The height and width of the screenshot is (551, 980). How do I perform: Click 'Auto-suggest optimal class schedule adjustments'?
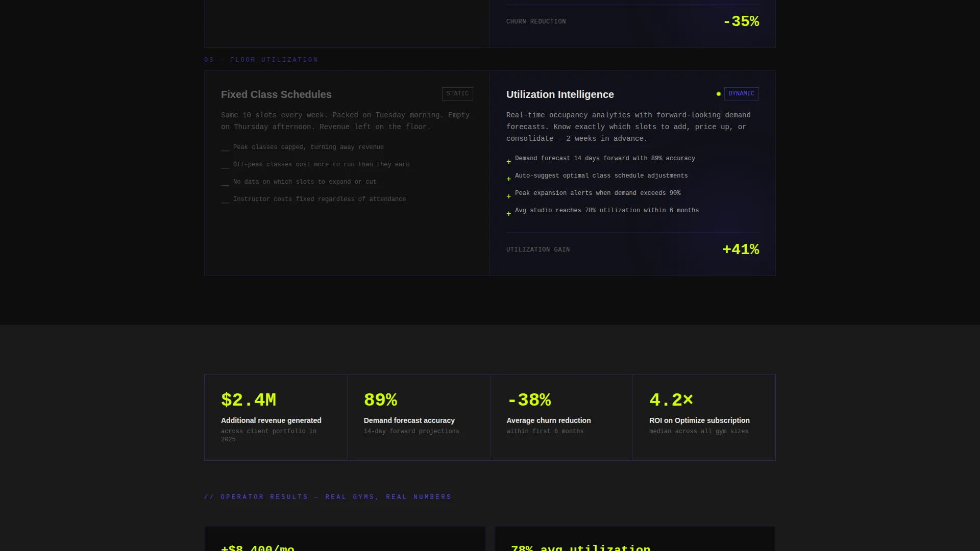click(601, 176)
